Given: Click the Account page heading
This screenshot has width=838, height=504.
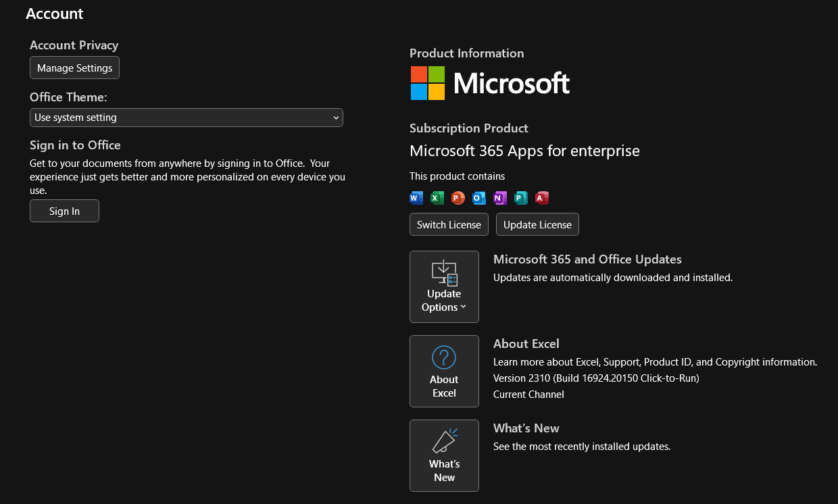Looking at the screenshot, I should (55, 14).
